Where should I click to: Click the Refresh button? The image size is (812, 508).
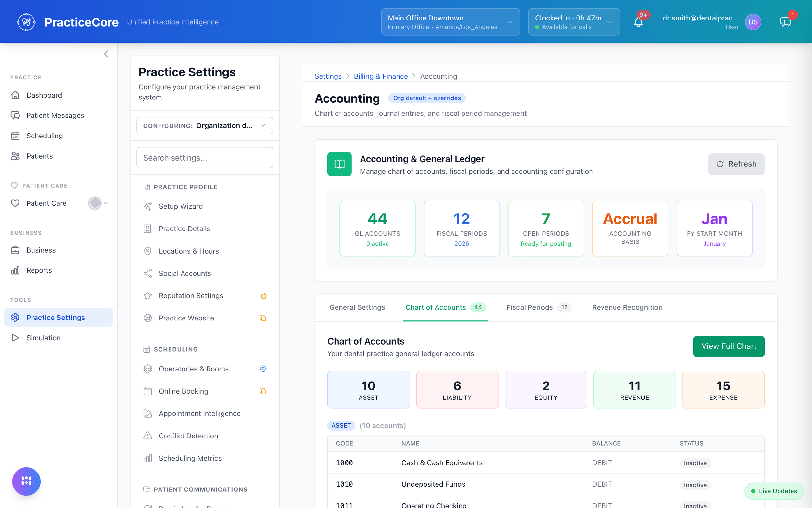pos(736,164)
